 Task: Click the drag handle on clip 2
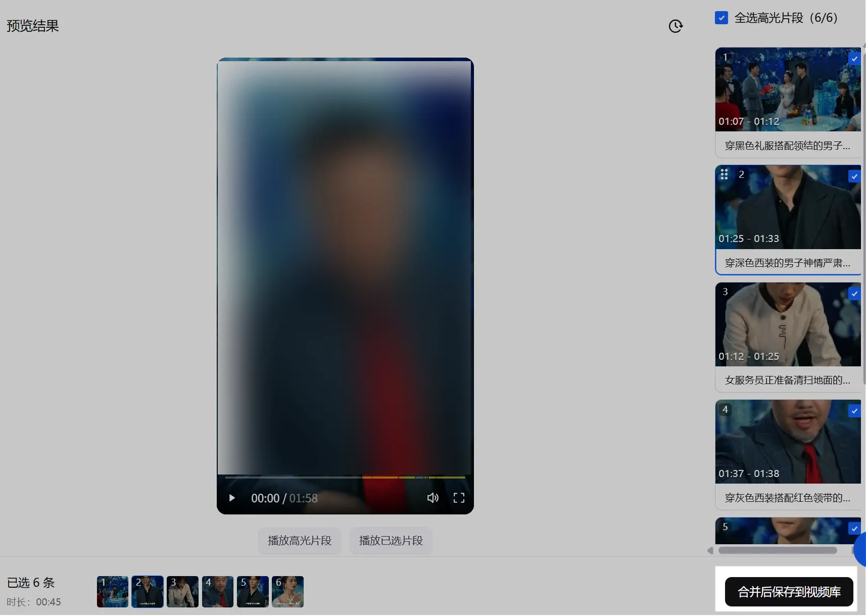(724, 174)
